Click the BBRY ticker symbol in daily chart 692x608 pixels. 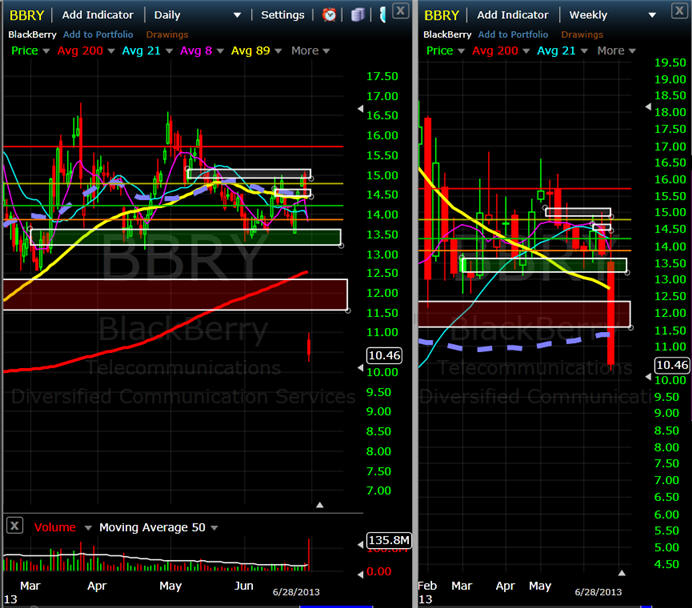[25, 15]
